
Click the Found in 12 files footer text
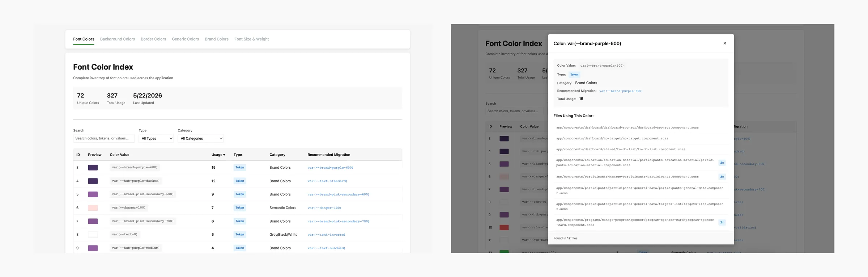coord(565,238)
